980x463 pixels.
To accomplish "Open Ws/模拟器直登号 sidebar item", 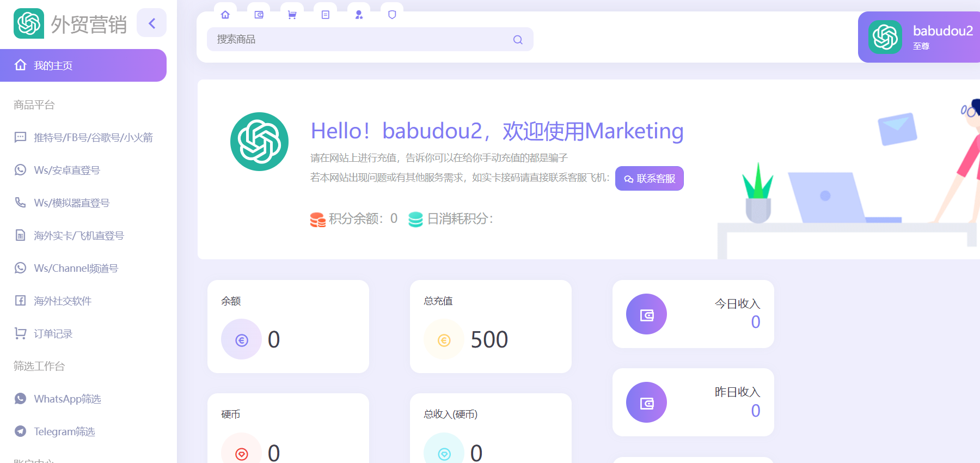I will tap(83, 203).
